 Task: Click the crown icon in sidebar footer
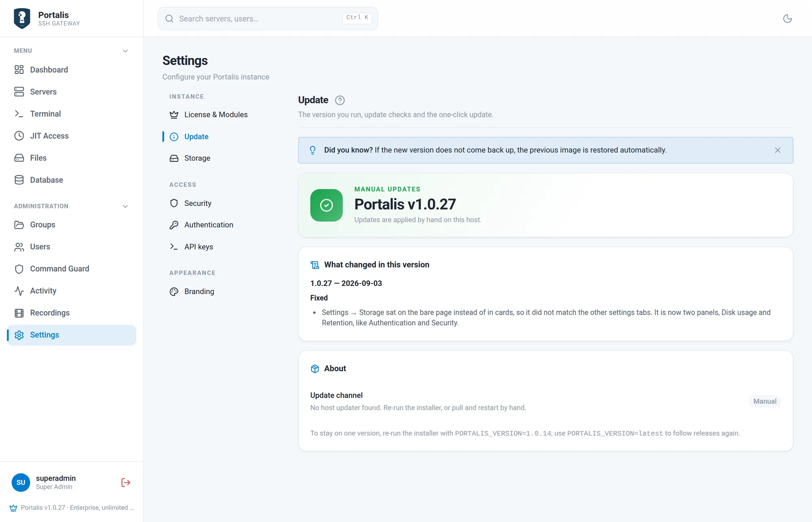click(x=13, y=508)
